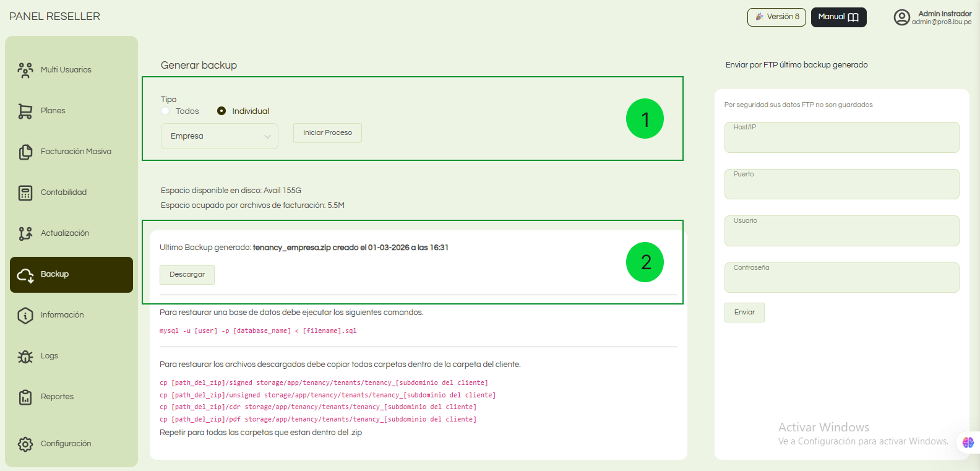Click the Enviar FTP button
Image resolution: width=980 pixels, height=471 pixels.
coord(744,313)
